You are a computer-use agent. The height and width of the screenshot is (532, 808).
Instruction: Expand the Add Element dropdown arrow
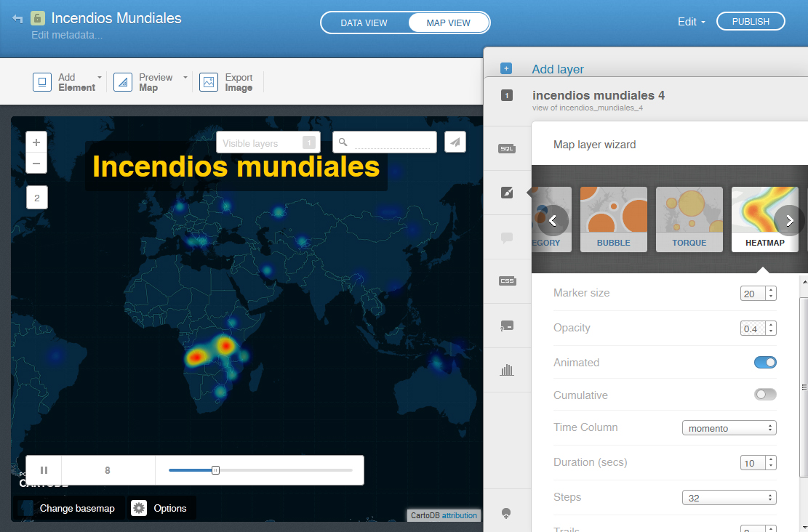100,77
